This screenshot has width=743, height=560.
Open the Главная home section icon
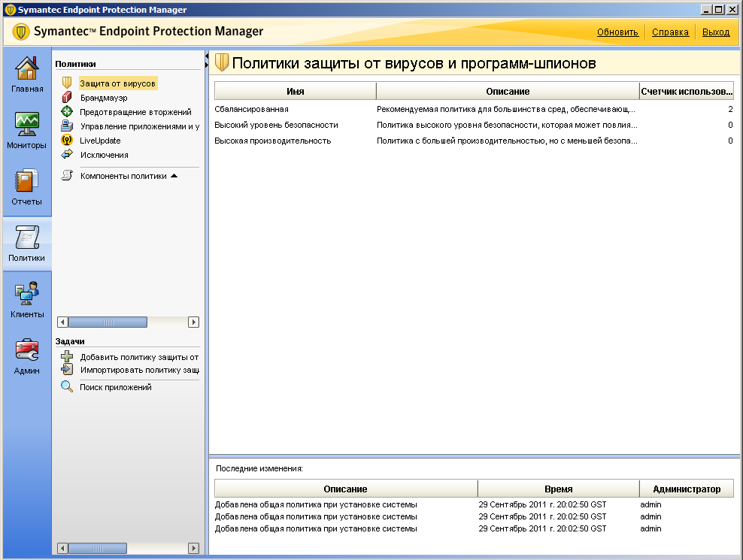click(x=26, y=69)
